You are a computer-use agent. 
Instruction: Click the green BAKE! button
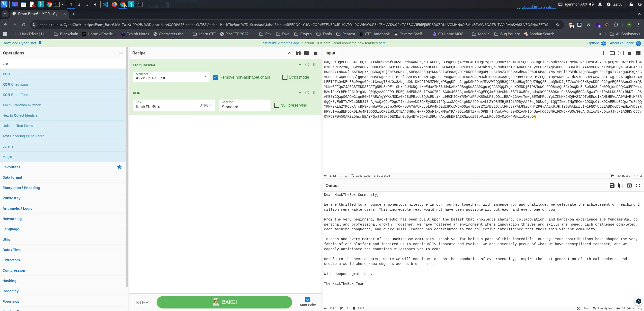(x=224, y=302)
